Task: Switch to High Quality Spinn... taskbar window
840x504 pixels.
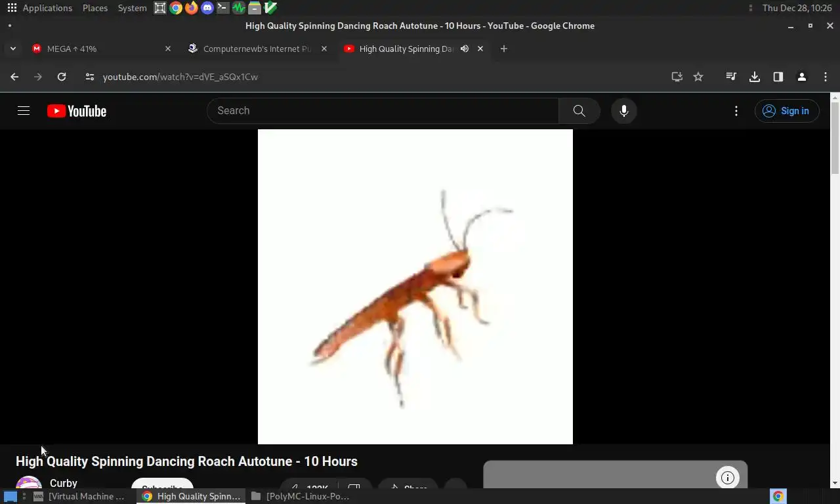Action: (191, 496)
